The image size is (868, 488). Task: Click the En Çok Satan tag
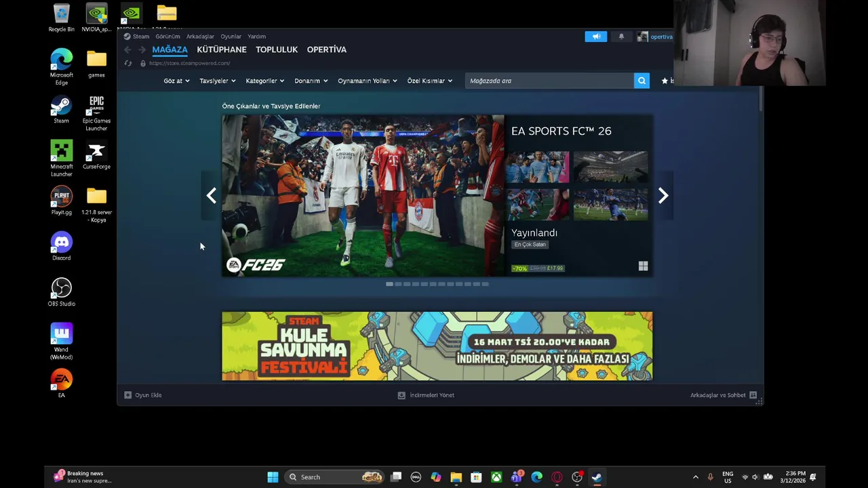(530, 245)
